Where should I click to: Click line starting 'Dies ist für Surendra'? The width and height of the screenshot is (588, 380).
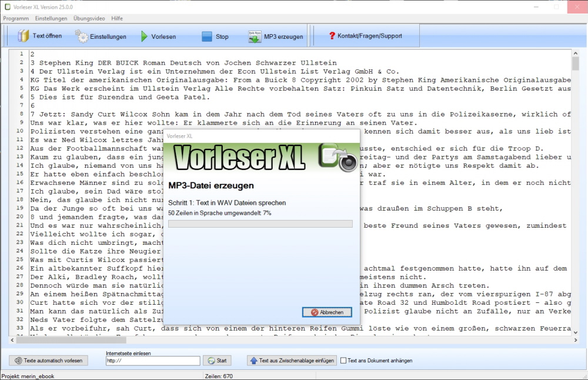click(x=120, y=97)
